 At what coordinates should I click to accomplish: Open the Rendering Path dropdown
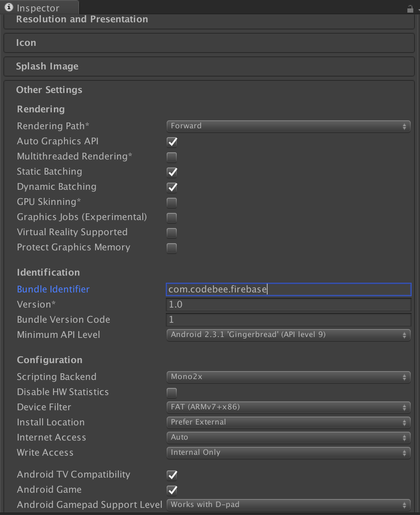pyautogui.click(x=288, y=126)
